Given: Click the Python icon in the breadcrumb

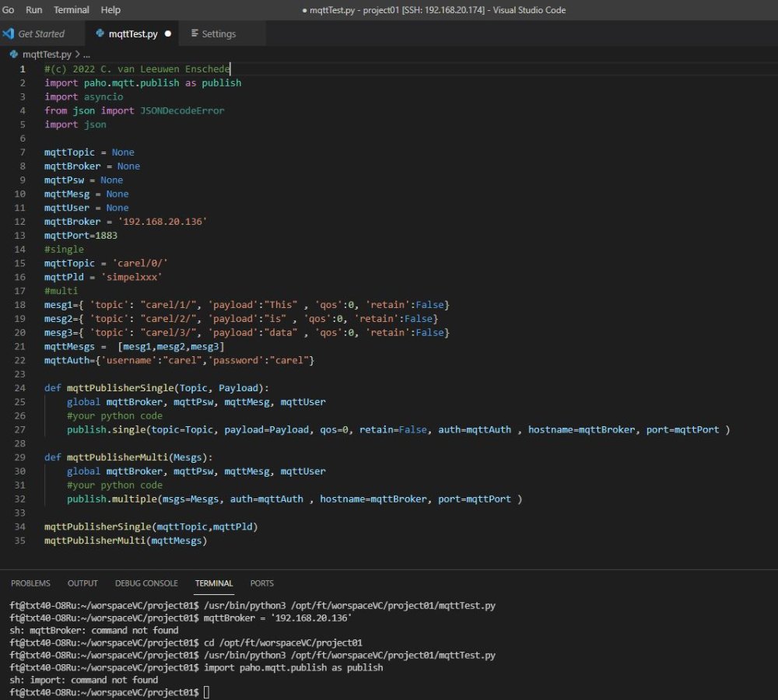Looking at the screenshot, I should 14,54.
